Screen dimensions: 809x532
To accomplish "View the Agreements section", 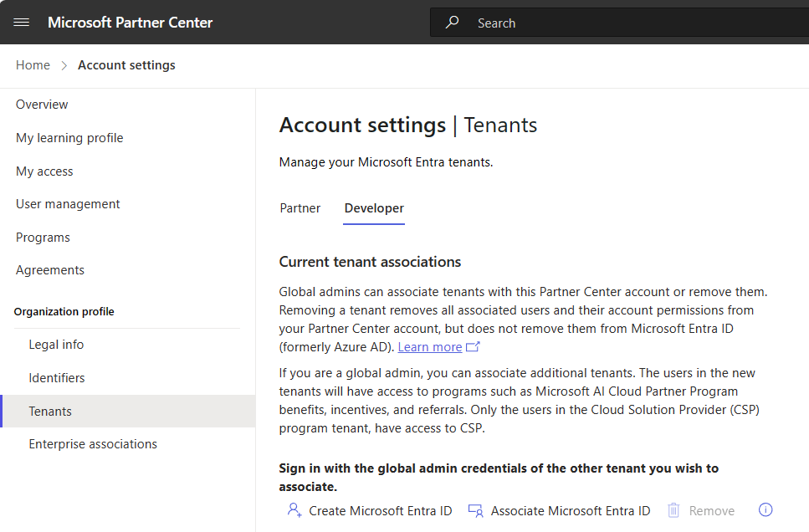I will tap(49, 269).
